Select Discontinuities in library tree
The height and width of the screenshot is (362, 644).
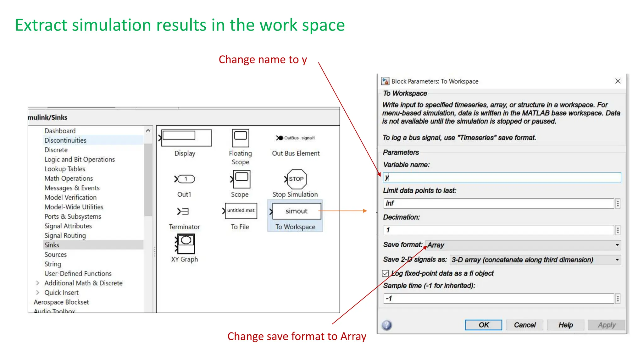[65, 140]
